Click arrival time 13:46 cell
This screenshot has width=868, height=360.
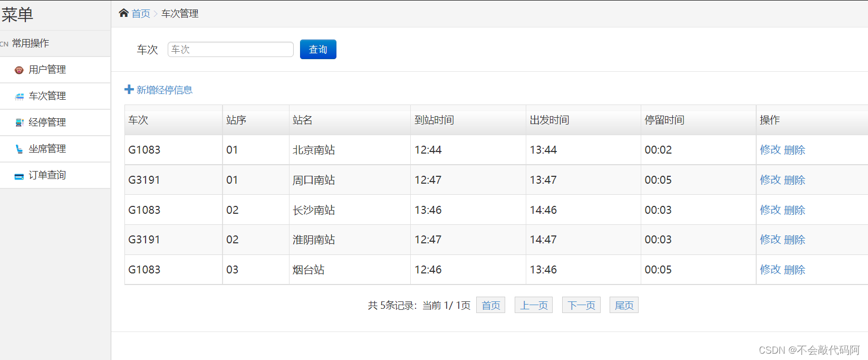[468, 210]
